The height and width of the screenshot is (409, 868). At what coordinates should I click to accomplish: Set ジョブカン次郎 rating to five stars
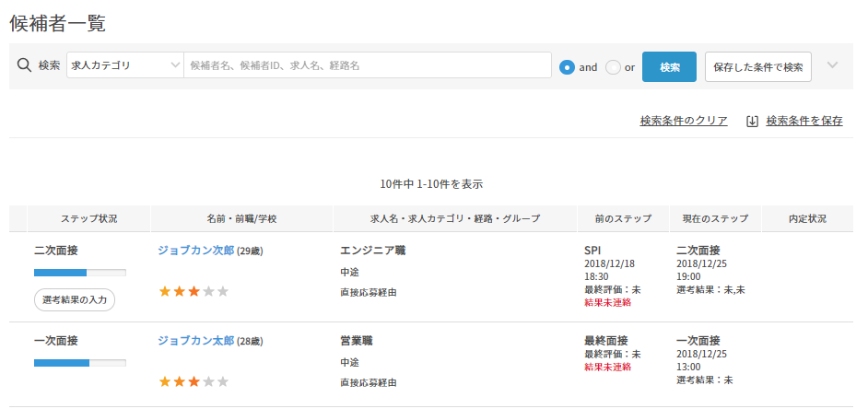point(223,292)
